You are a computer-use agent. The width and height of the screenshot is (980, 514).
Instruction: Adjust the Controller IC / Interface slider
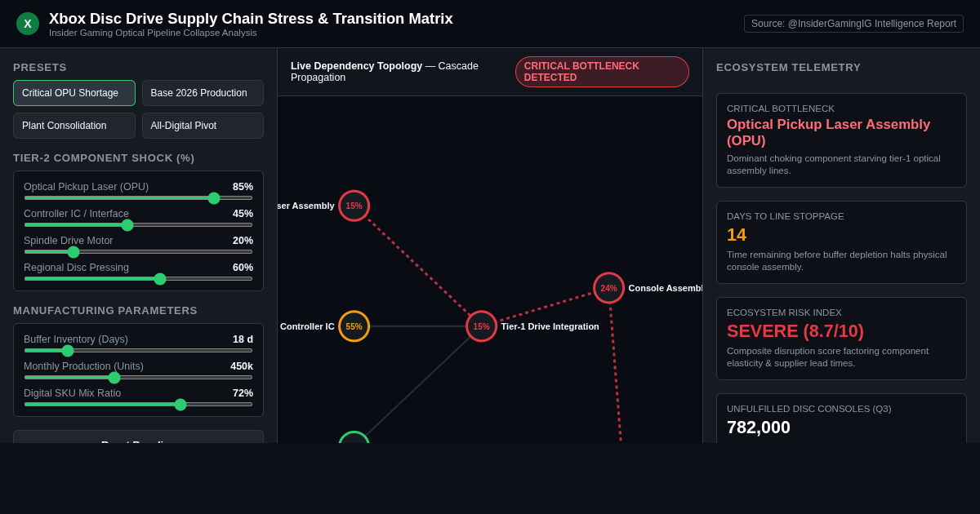(138, 224)
